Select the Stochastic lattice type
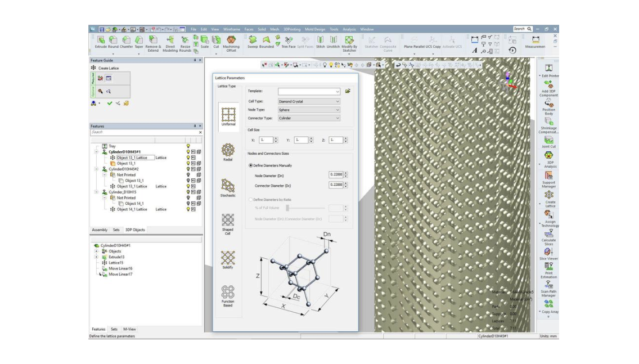Screen dimensions: 639x364 click(x=228, y=188)
